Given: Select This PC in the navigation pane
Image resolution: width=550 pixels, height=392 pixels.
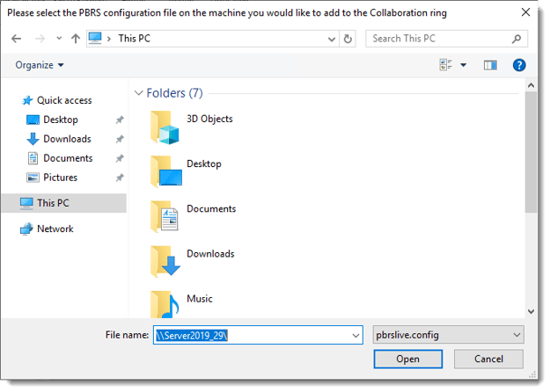Looking at the screenshot, I should click(63, 203).
